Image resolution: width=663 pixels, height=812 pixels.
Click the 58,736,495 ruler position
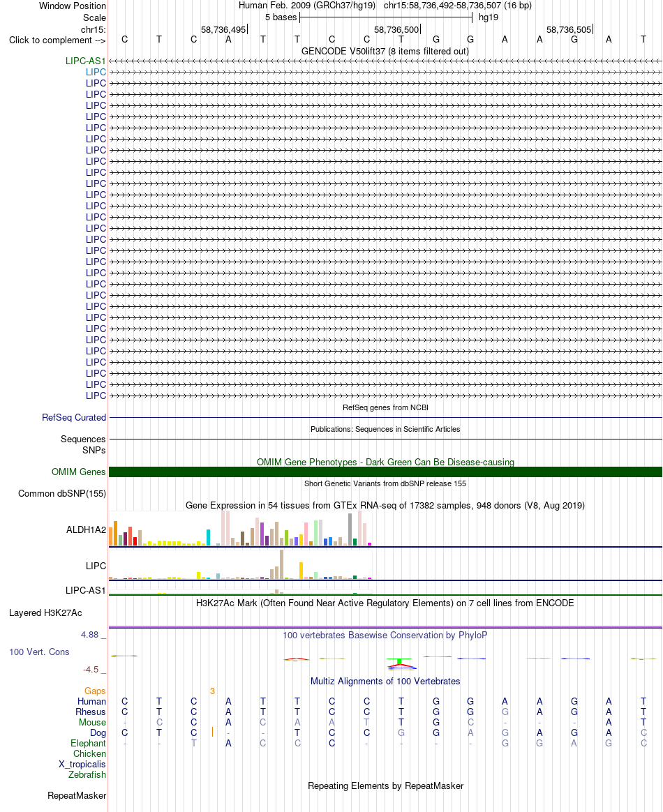pyautogui.click(x=223, y=29)
